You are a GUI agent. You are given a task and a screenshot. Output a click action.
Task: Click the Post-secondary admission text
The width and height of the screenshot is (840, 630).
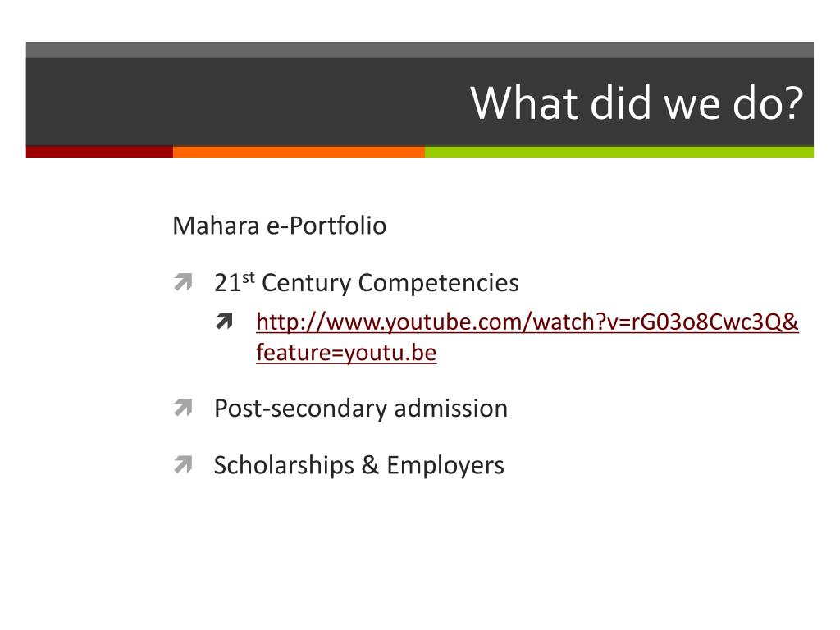[361, 409]
